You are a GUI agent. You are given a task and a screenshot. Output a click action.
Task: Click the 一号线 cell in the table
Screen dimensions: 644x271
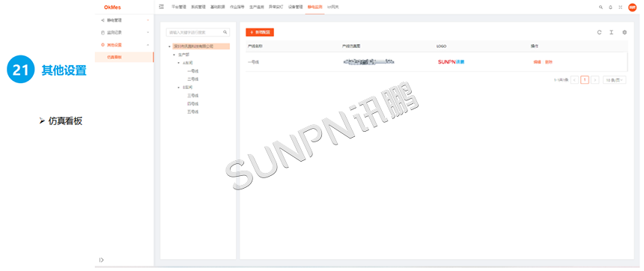253,62
